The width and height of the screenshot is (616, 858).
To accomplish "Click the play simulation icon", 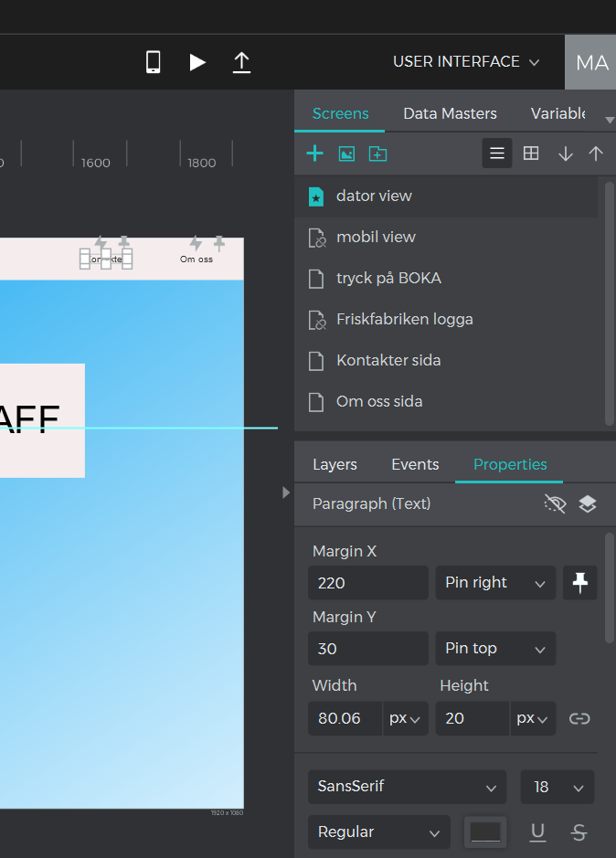I will [197, 62].
